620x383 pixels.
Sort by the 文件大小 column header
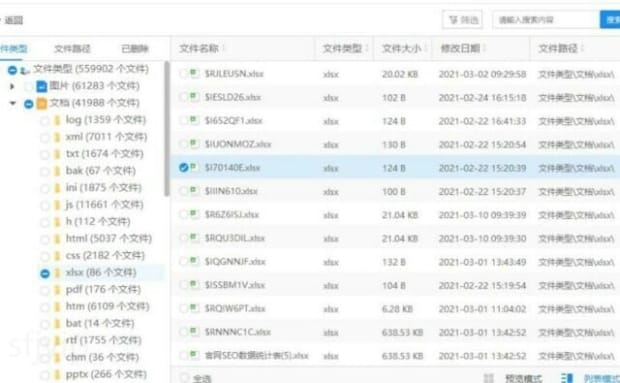(x=401, y=49)
